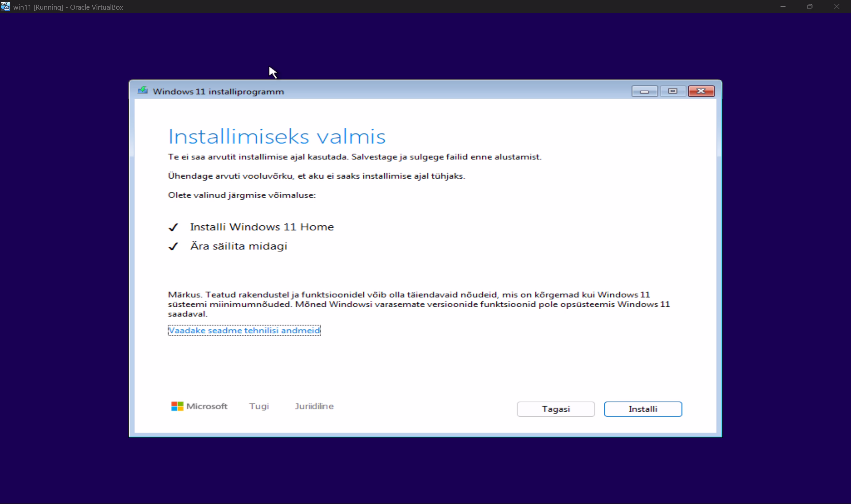This screenshot has height=504, width=851.
Task: Click the 'Ära säilita midagi' text
Action: [239, 246]
